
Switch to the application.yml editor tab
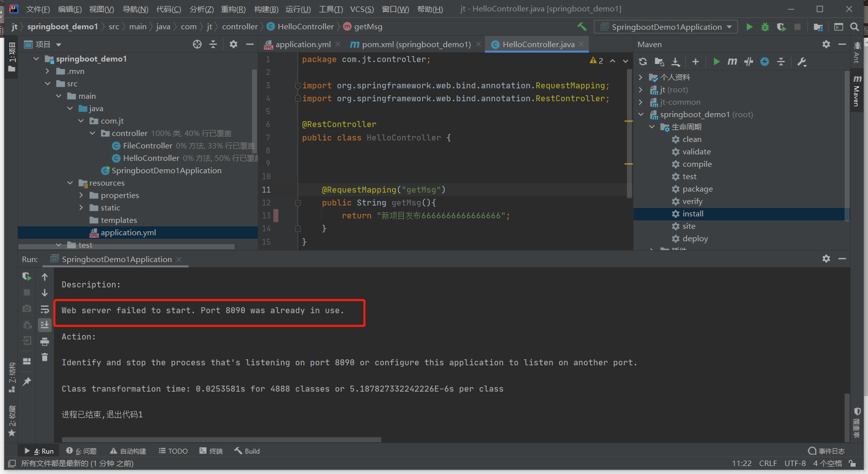[x=303, y=44]
